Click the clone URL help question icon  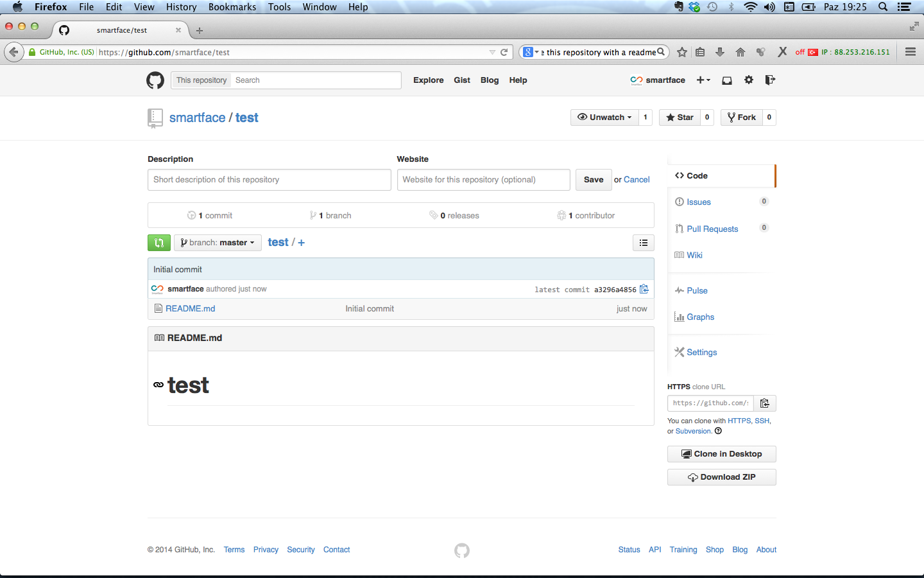point(718,431)
